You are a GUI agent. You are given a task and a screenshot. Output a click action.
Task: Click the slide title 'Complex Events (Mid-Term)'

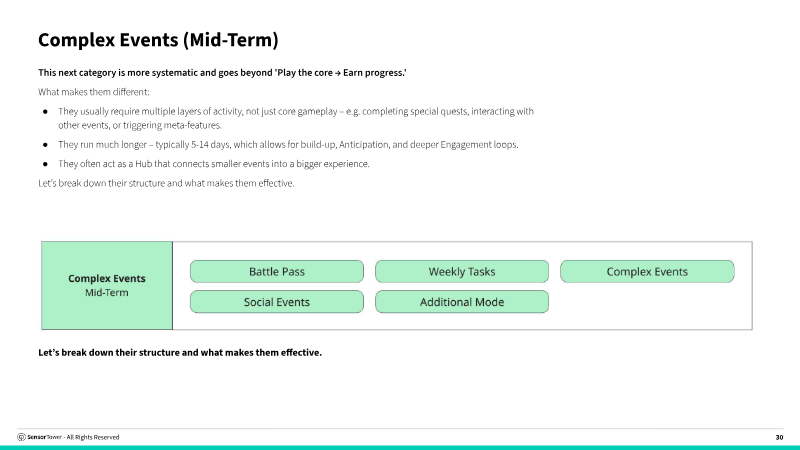[158, 40]
